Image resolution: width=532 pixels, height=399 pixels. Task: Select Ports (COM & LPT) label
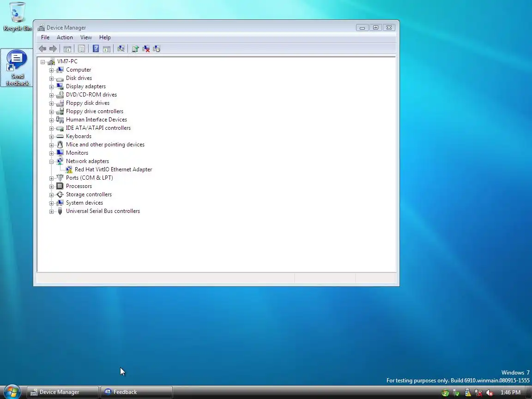[x=89, y=178]
